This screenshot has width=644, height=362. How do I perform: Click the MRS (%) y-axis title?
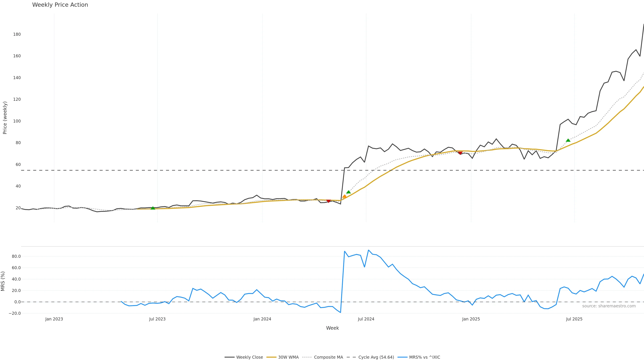coord(3,281)
